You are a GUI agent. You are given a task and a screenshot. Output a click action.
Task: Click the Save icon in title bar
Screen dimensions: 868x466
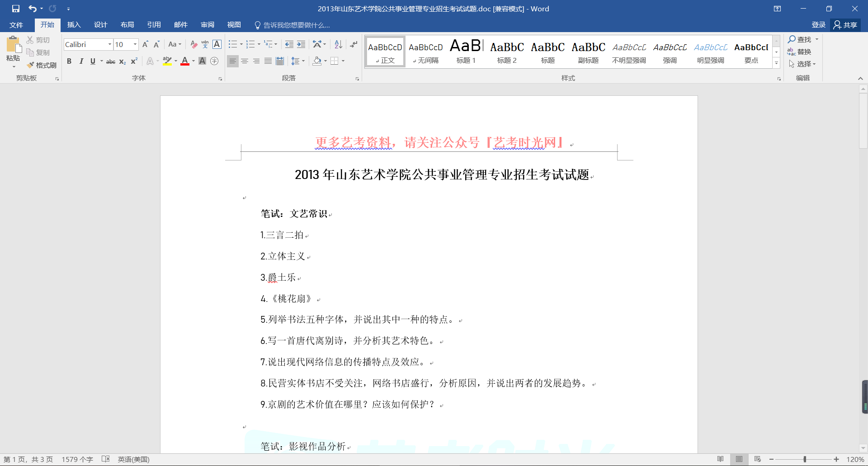16,9
